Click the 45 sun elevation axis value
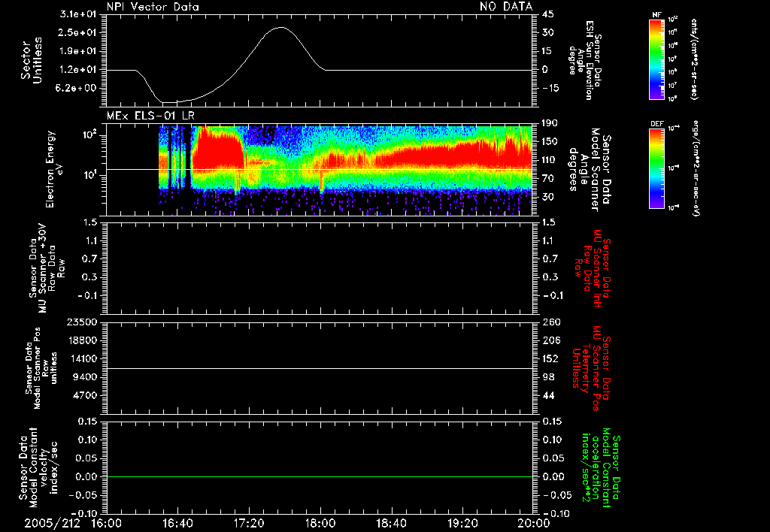Viewport: 770px width, 532px height. (548, 14)
